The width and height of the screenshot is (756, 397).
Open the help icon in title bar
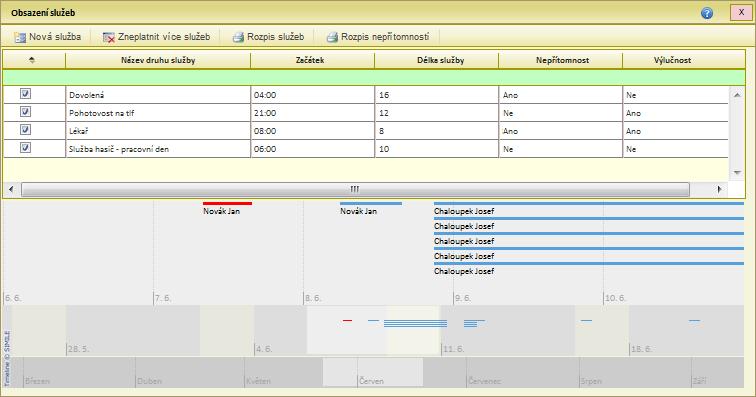[x=706, y=13]
